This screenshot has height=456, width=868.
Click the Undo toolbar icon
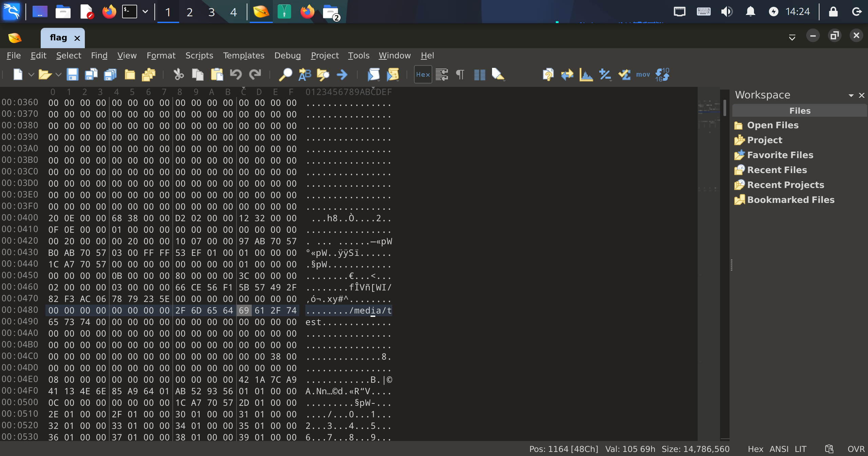coord(235,74)
